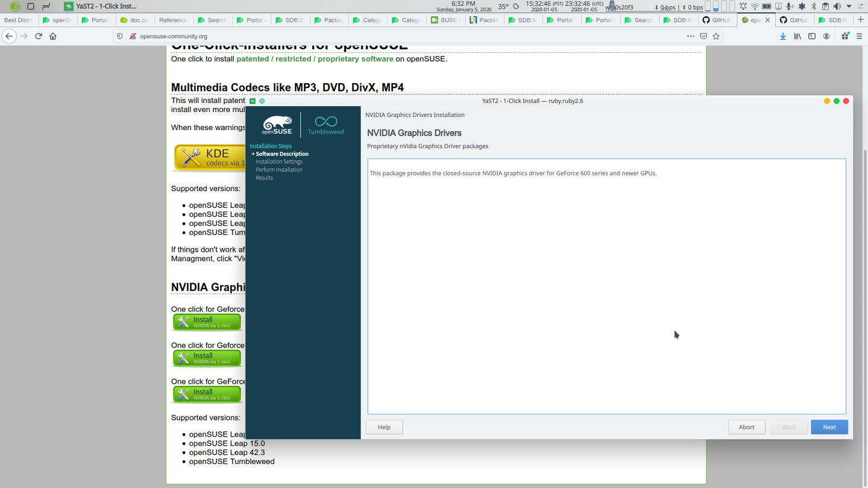Abort the NVIDIA 1-Click installation

pos(747,427)
